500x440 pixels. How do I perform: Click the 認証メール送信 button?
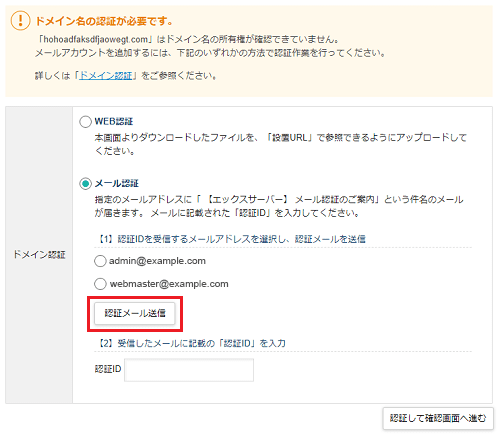135,313
